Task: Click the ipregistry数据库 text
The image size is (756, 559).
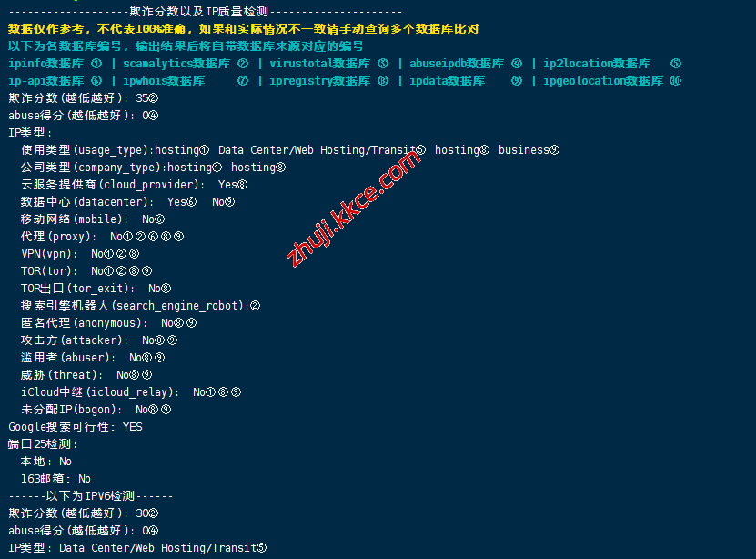Action: tap(319, 81)
